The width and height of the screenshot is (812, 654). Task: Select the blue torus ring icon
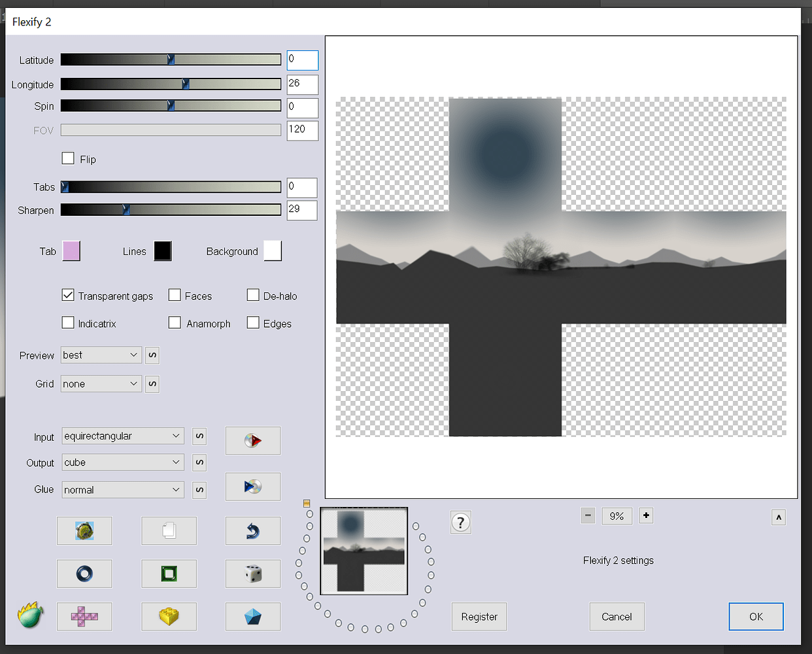pyautogui.click(x=84, y=574)
